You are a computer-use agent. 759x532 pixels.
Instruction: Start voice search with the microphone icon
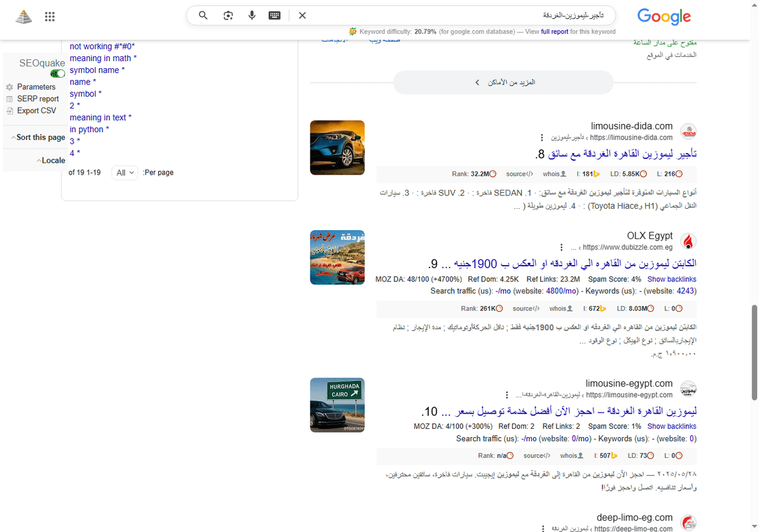tap(252, 15)
